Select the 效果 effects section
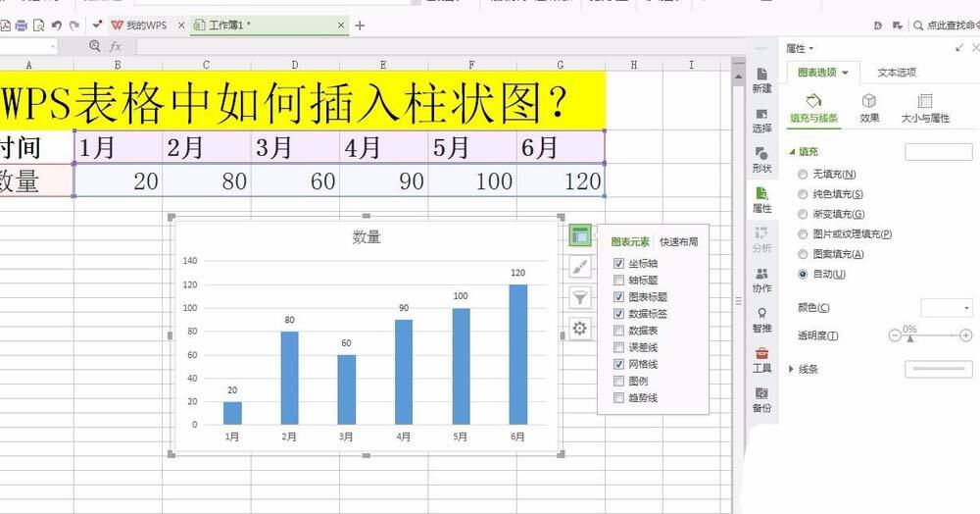Screen dimensions: 980x514 (868, 109)
